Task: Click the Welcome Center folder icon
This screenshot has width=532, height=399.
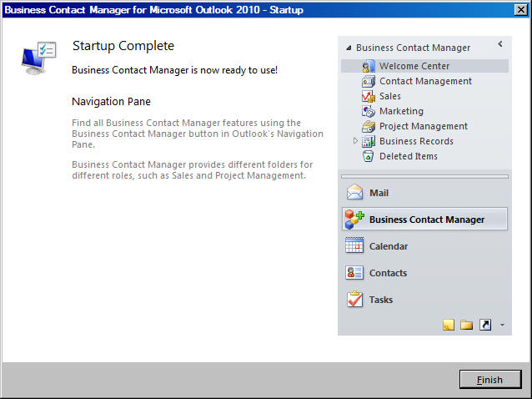Action: pyautogui.click(x=368, y=66)
